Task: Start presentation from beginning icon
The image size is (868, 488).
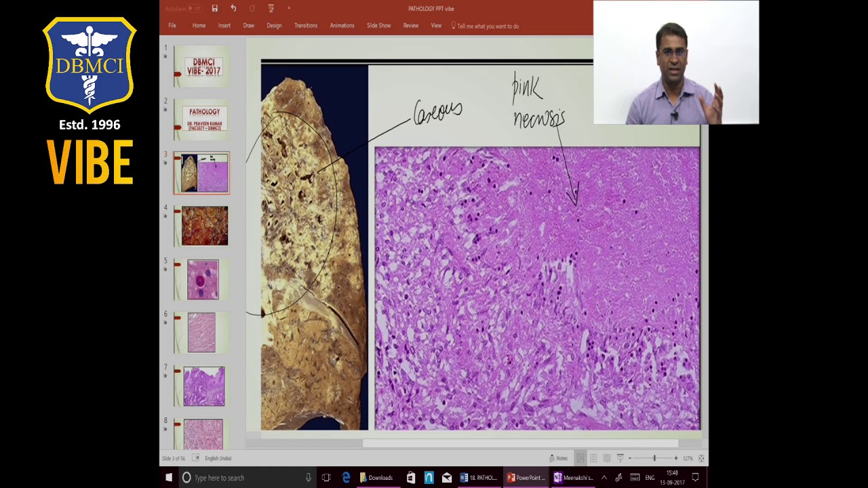Action: (271, 8)
